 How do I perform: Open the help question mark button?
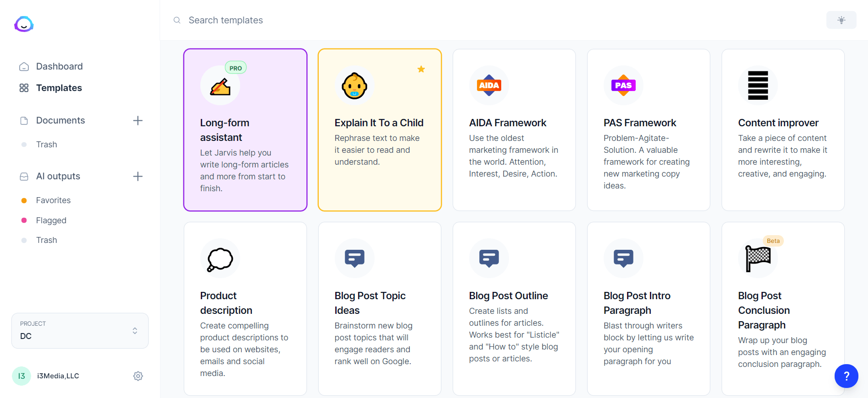(x=847, y=376)
